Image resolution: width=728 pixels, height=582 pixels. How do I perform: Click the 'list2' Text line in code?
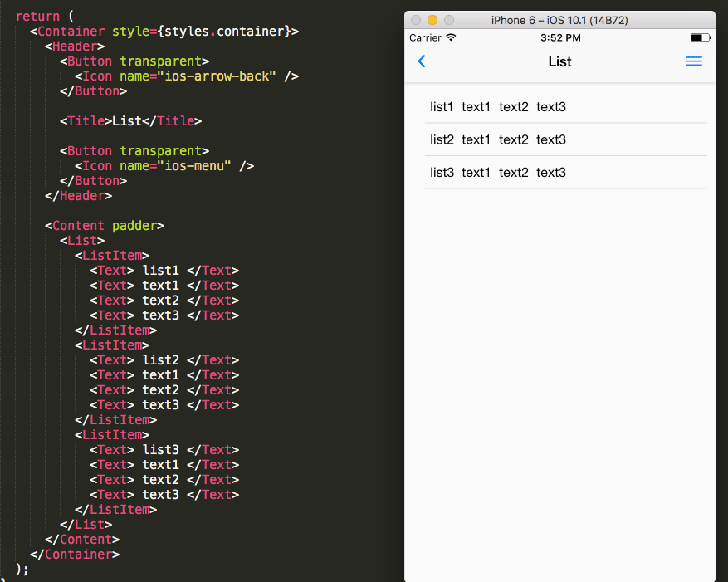(164, 360)
